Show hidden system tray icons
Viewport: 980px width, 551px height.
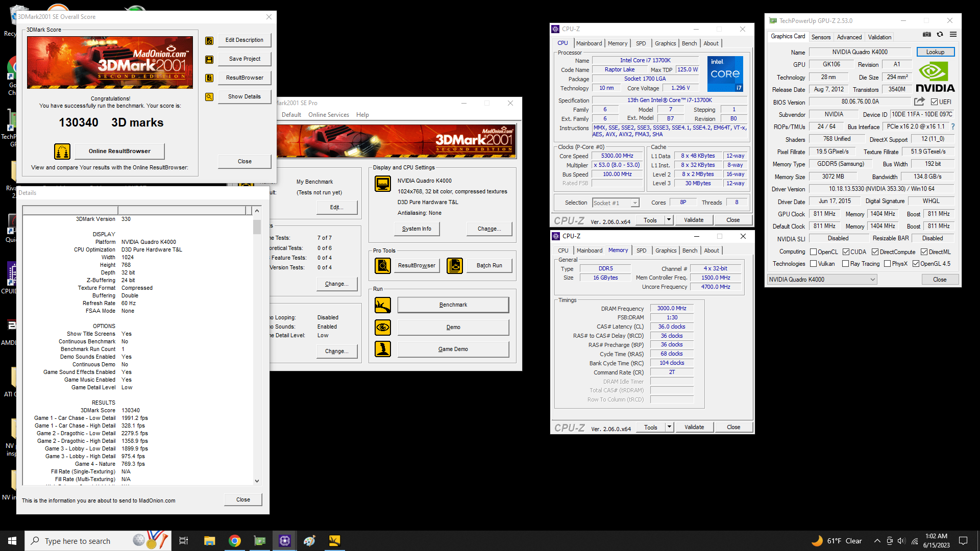[877, 541]
